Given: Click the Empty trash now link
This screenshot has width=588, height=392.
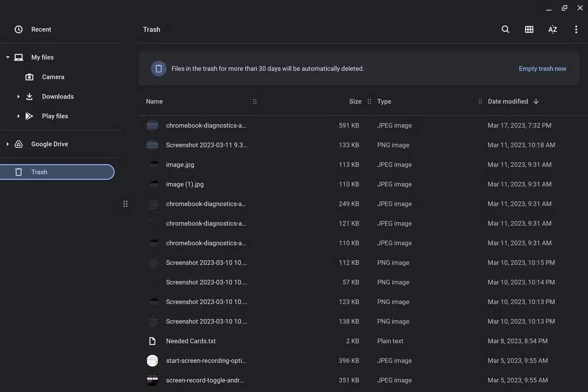Looking at the screenshot, I should 542,69.
